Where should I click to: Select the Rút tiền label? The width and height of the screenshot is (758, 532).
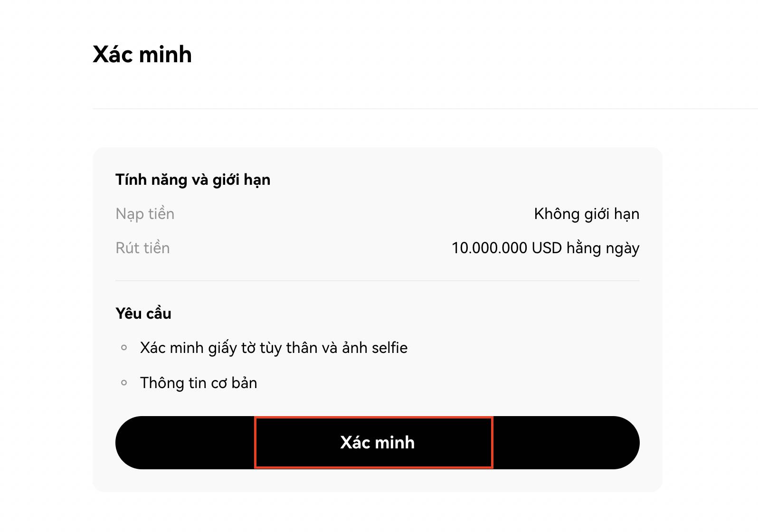[142, 248]
